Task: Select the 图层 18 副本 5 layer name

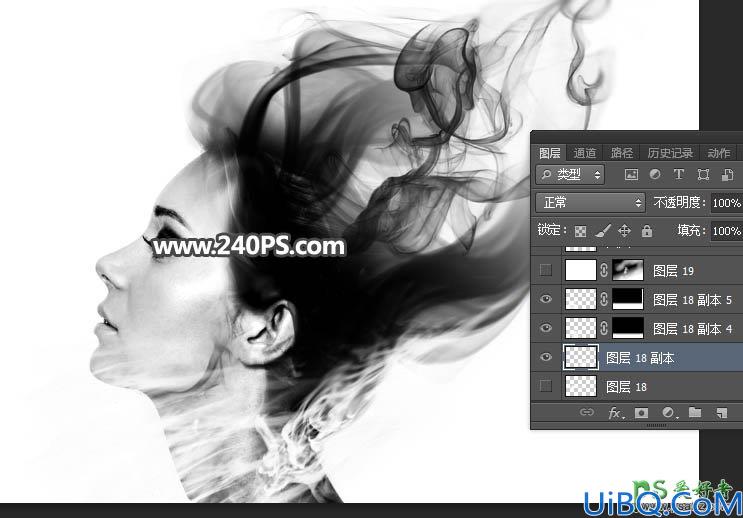Action: tap(692, 300)
